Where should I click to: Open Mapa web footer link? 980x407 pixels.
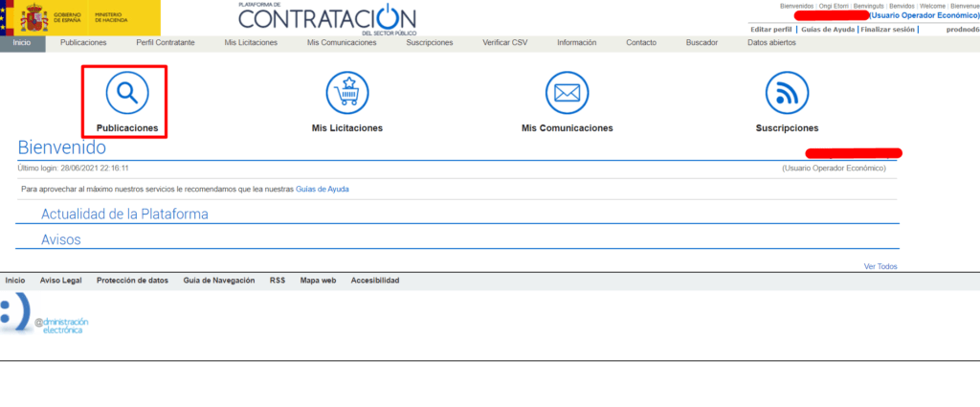point(318,281)
